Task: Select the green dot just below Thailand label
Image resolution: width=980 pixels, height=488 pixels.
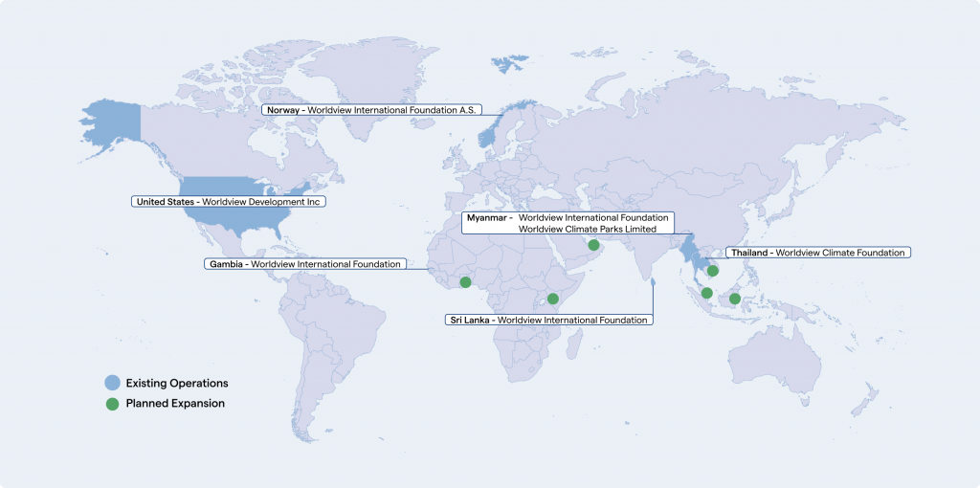Action: coord(713,271)
